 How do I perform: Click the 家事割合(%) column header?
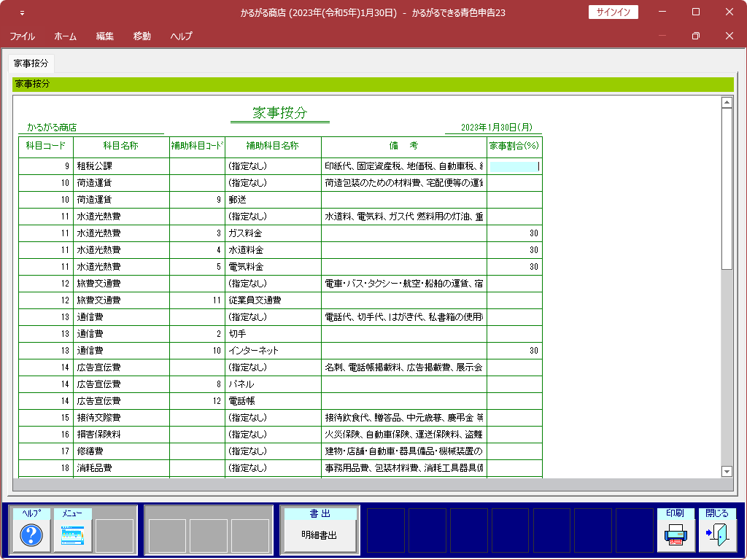click(x=514, y=146)
